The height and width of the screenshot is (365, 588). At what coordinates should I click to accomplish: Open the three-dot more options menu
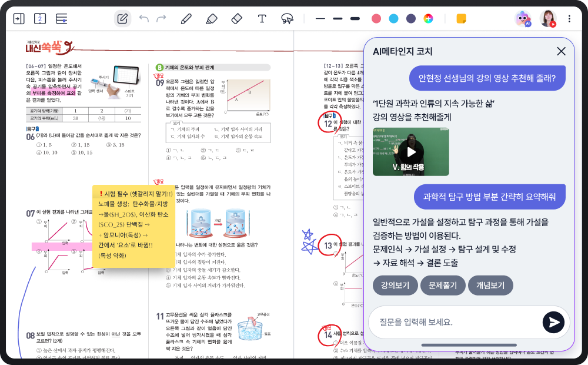[569, 18]
